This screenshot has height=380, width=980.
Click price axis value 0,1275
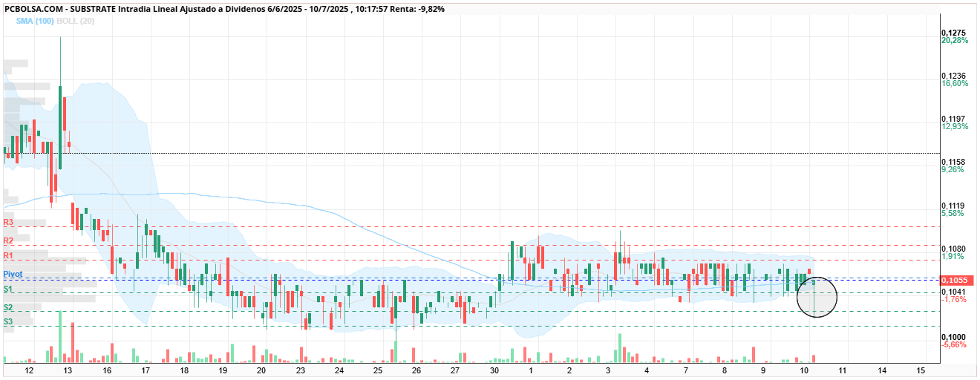(x=953, y=33)
